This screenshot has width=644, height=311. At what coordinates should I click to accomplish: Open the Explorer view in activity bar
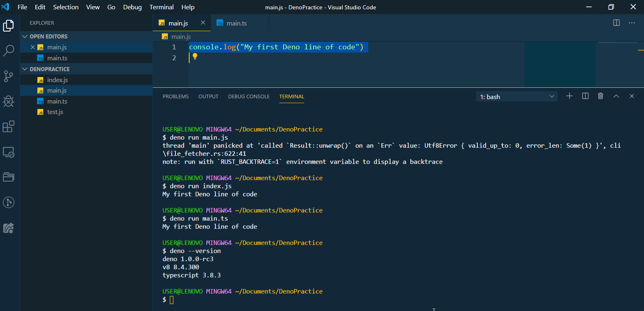click(x=8, y=25)
